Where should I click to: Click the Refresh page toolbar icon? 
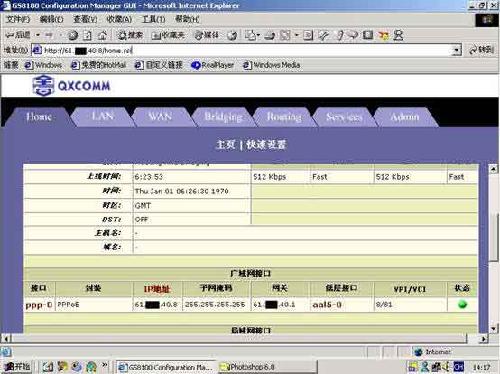point(87,35)
